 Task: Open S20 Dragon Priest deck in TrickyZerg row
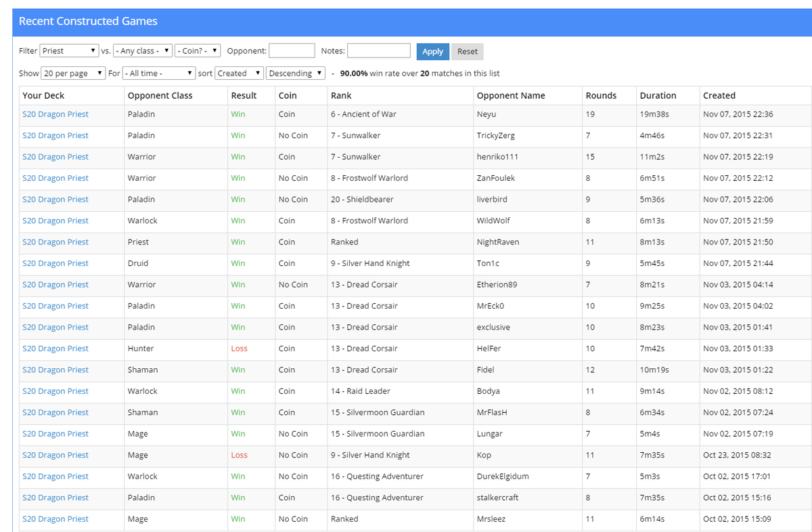click(x=55, y=135)
